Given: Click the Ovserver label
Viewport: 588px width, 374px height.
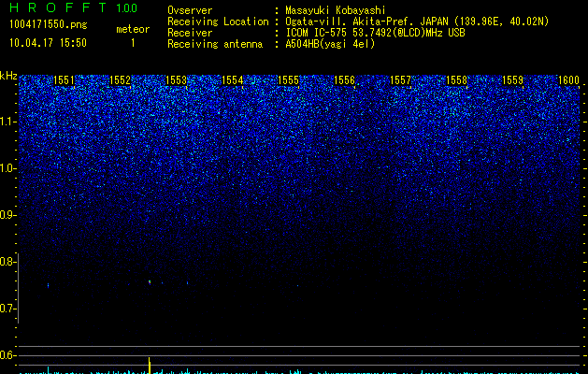Looking at the screenshot, I should coord(190,10).
